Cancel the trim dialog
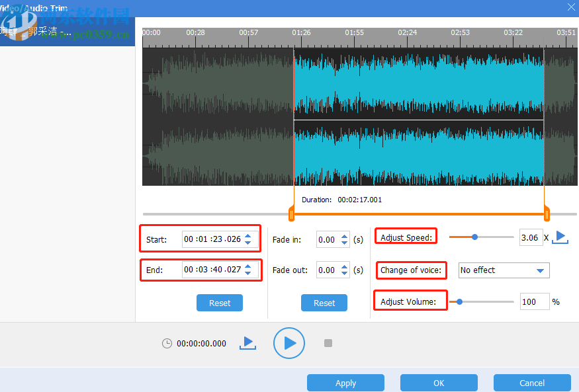 click(531, 383)
